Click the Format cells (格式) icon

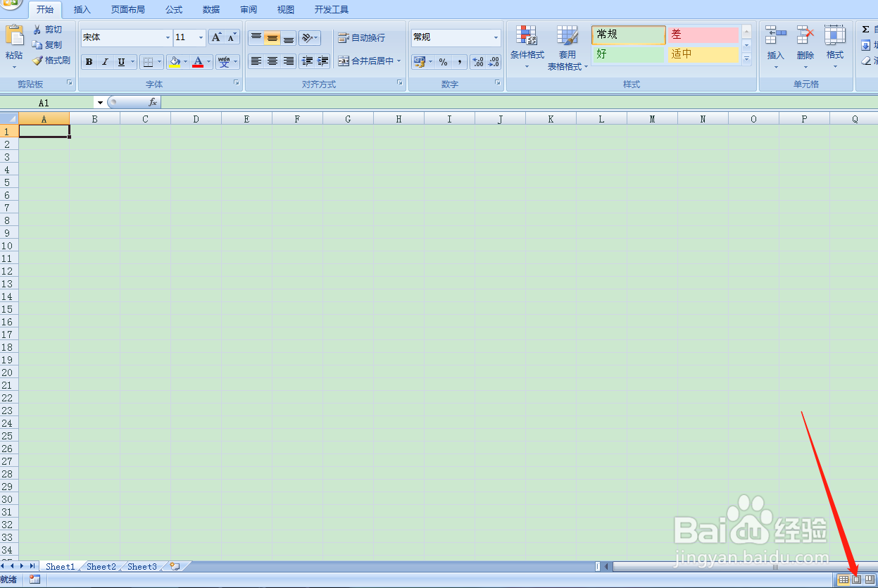click(835, 35)
